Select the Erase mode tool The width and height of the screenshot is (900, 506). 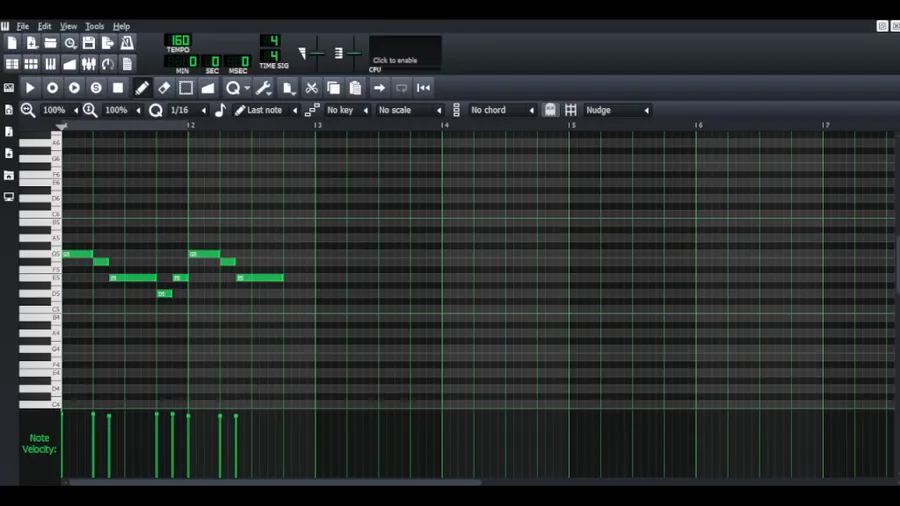pos(164,88)
